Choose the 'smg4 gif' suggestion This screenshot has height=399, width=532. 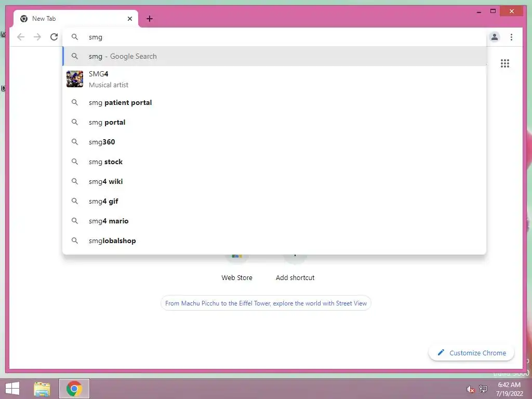(274, 201)
